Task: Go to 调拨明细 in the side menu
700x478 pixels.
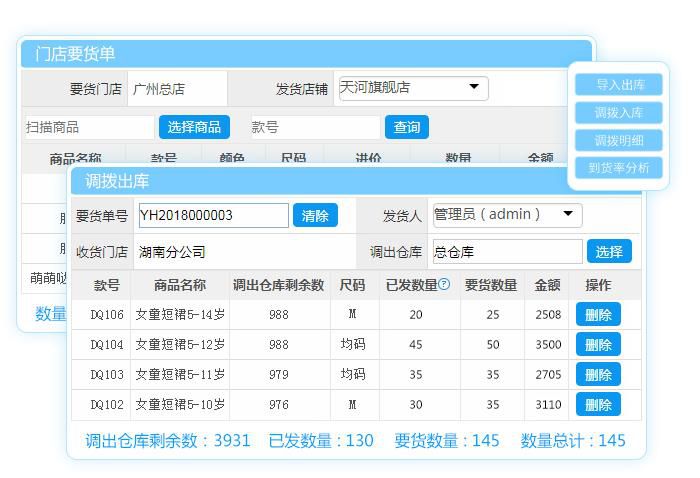Action: 620,140
